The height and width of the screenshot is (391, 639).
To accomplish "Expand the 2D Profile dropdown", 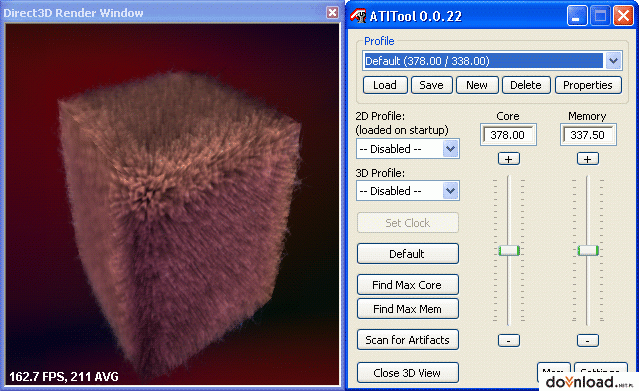I will (x=450, y=149).
